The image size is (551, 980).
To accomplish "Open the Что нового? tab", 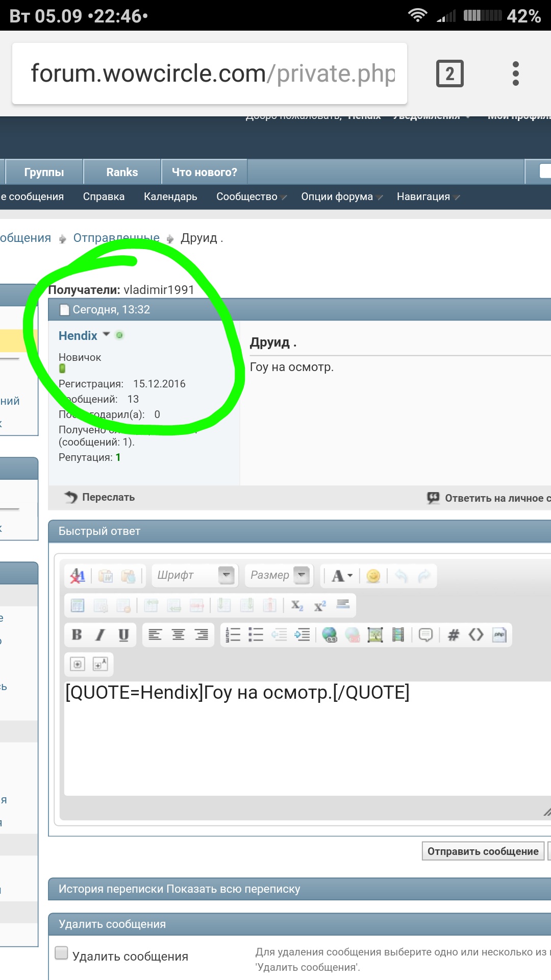I will (204, 172).
